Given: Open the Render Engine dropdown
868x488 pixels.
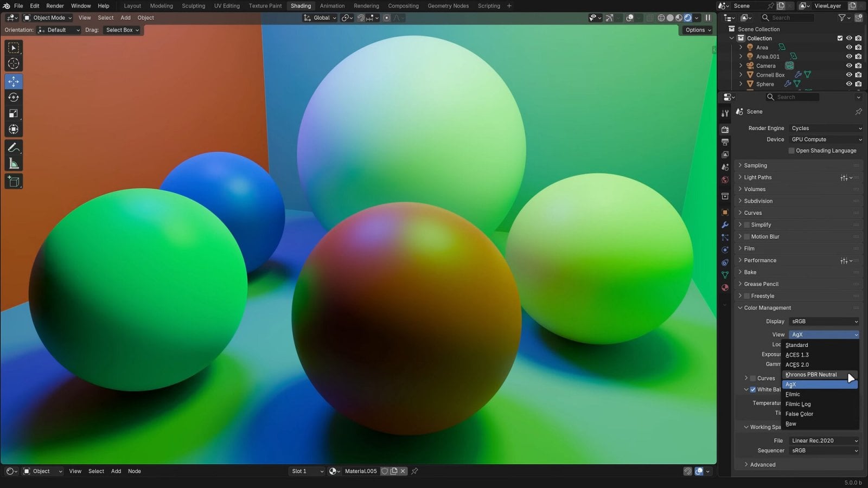Looking at the screenshot, I should (825, 128).
